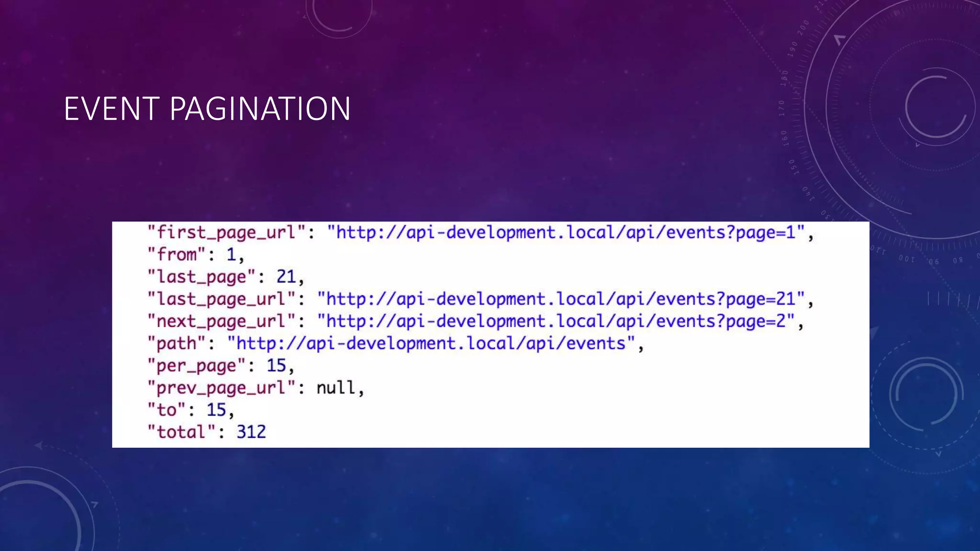Click the "to" value 15

click(216, 410)
